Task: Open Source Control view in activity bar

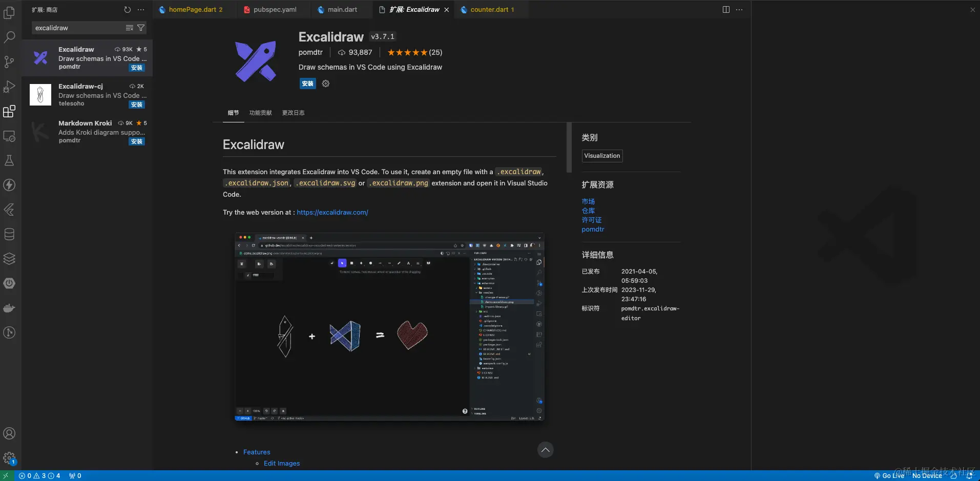Action: click(x=9, y=61)
